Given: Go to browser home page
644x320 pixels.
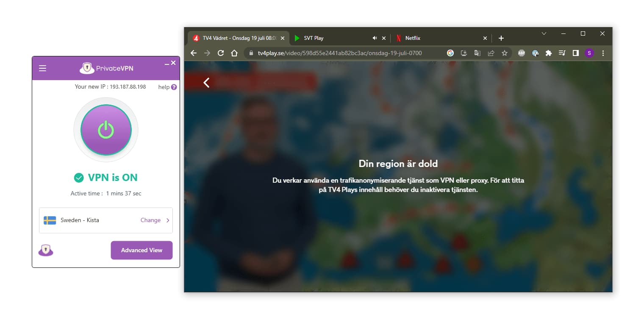Looking at the screenshot, I should 234,53.
